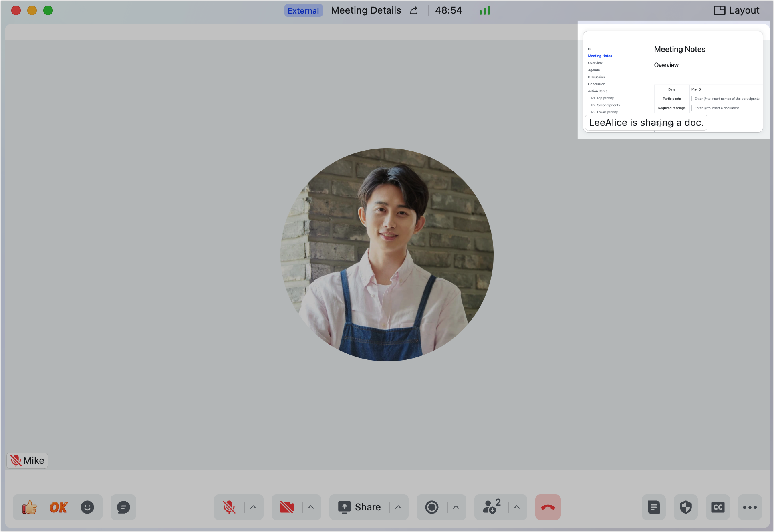Click Mike's muted name label
Viewport: 774px width, 532px height.
27,461
